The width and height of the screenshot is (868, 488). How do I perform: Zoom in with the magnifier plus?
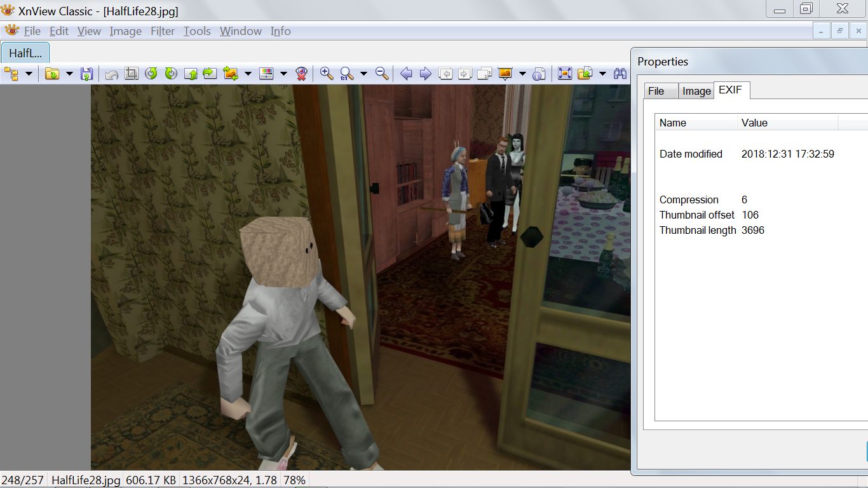(x=327, y=74)
